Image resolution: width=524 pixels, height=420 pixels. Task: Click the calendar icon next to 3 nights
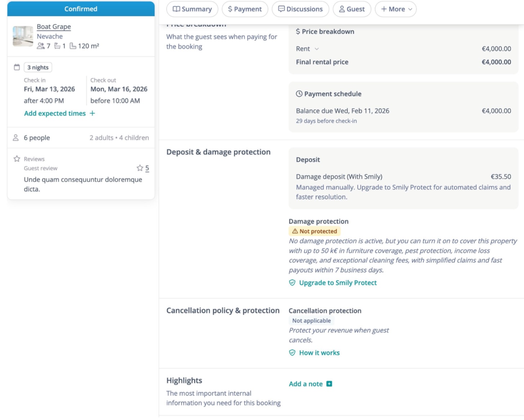pyautogui.click(x=17, y=67)
